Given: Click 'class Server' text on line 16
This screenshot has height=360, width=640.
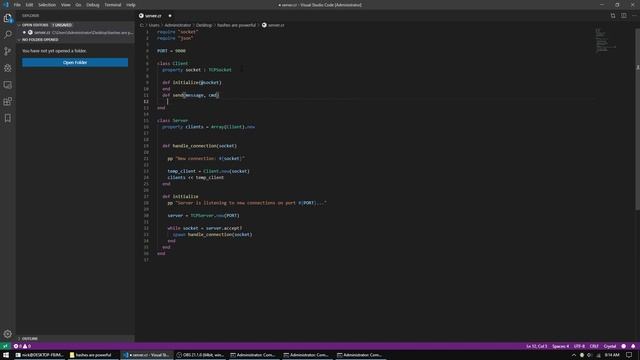Looking at the screenshot, I should (173, 120).
